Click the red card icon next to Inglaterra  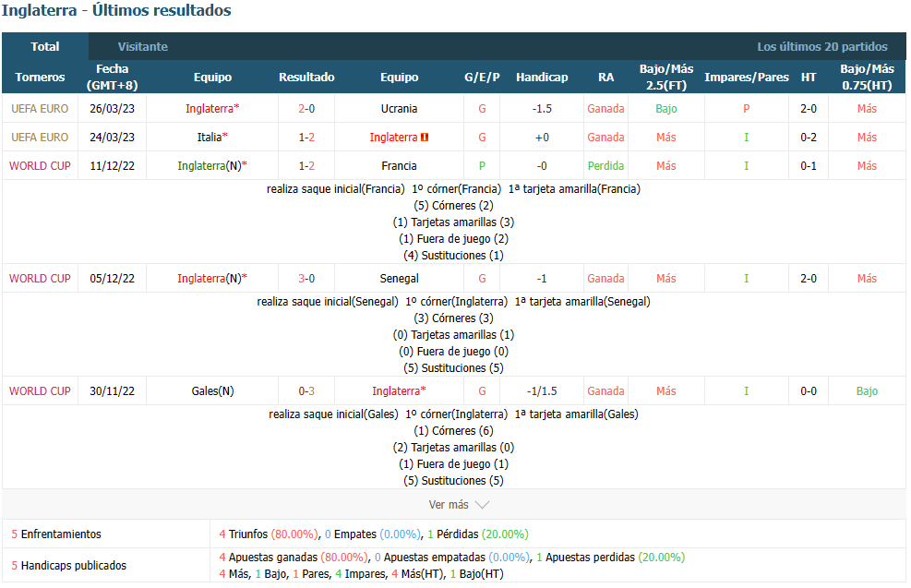coord(425,138)
